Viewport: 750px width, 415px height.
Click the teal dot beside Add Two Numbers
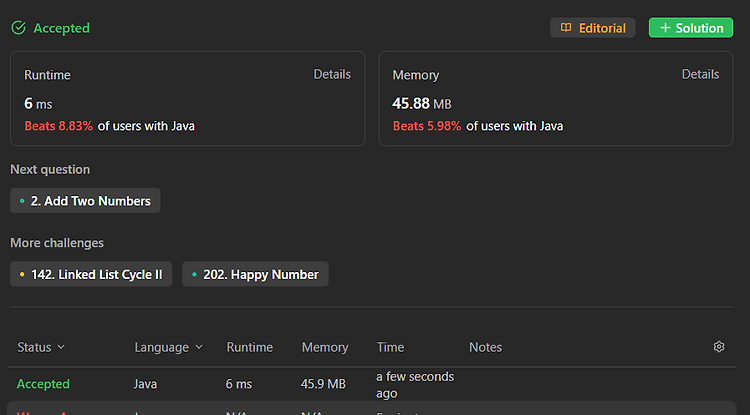(x=22, y=201)
